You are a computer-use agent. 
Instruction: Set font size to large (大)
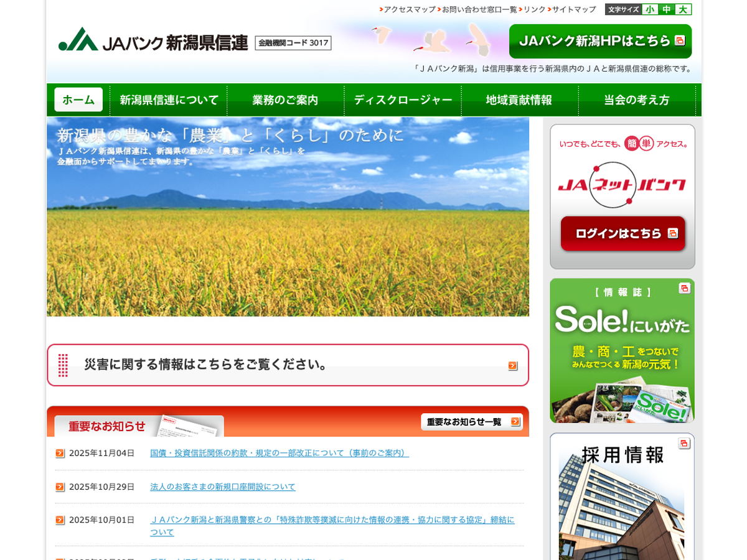[x=683, y=9]
